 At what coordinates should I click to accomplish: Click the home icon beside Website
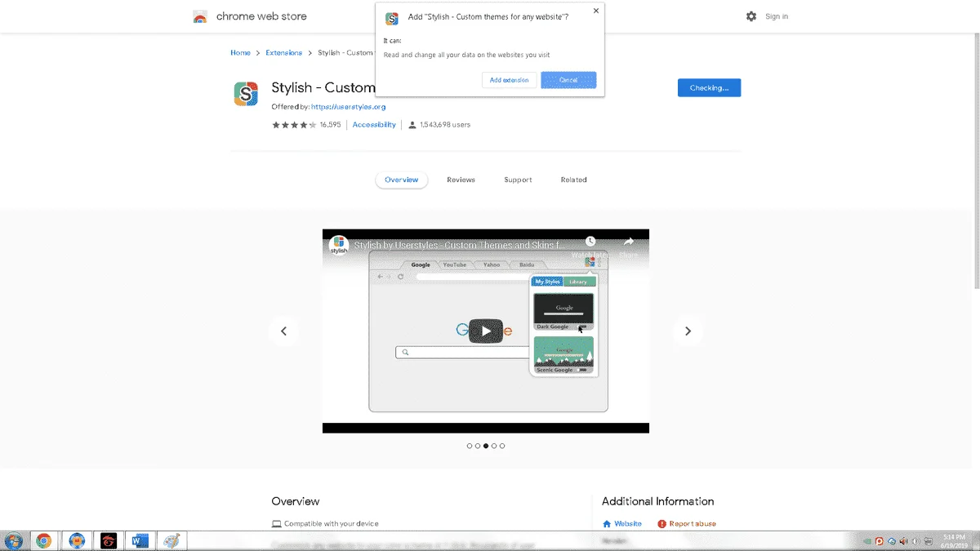coord(607,524)
